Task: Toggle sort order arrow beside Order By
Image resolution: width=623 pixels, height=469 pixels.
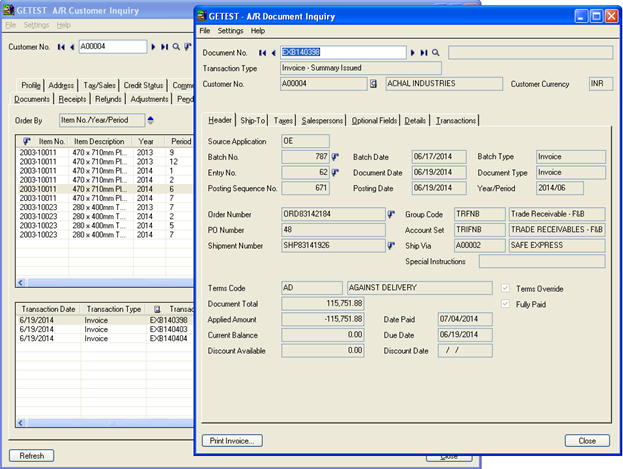Action: (150, 120)
